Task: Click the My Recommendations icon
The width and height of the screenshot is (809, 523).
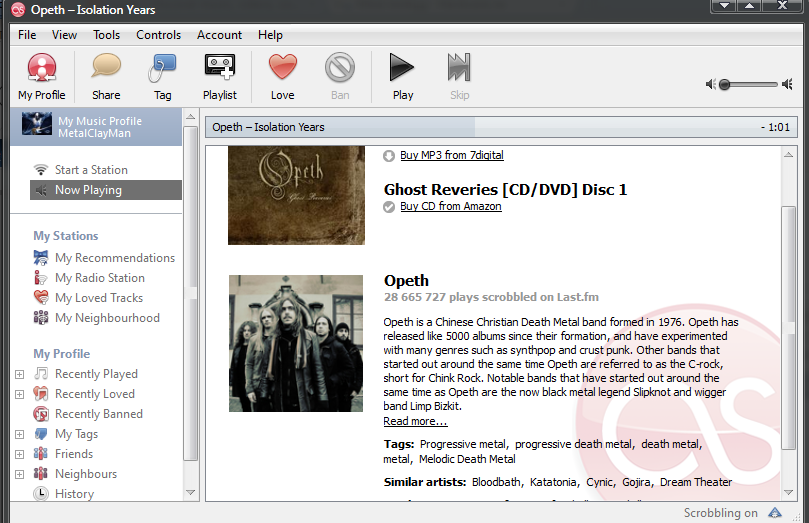Action: (41, 257)
